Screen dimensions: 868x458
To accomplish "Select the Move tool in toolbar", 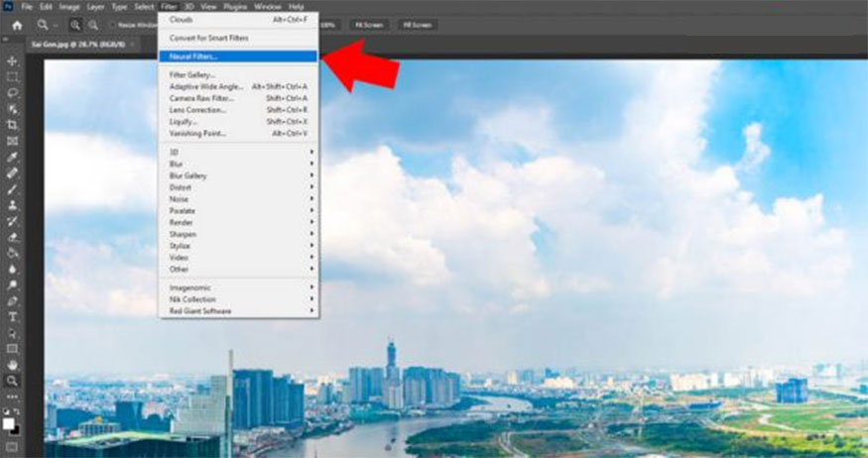I will 13,61.
